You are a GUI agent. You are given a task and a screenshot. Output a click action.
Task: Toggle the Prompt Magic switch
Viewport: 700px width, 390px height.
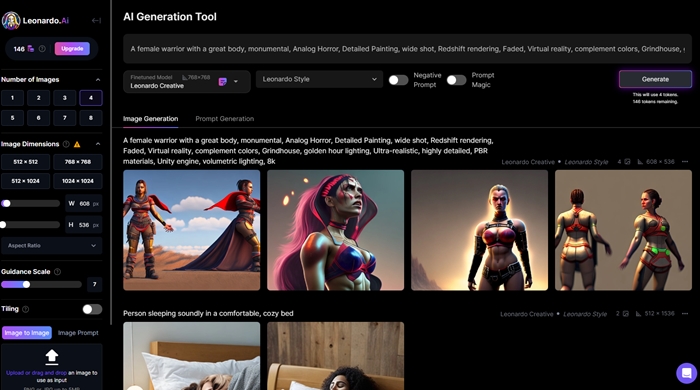tap(456, 80)
